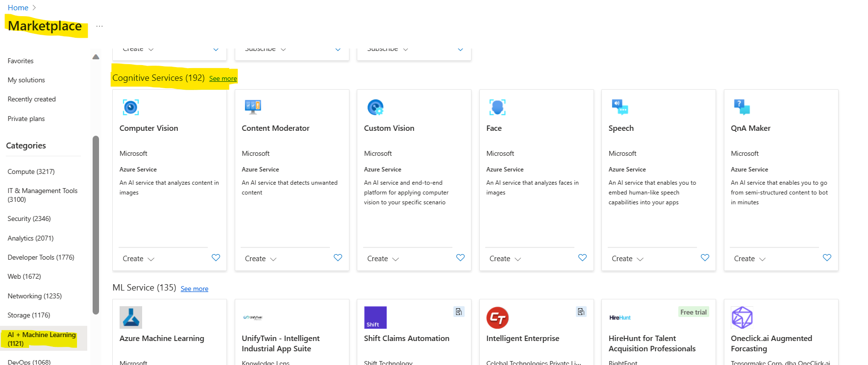This screenshot has height=365, width=868.
Task: Open Create dropdown on Custom Vision card
Action: tap(383, 259)
